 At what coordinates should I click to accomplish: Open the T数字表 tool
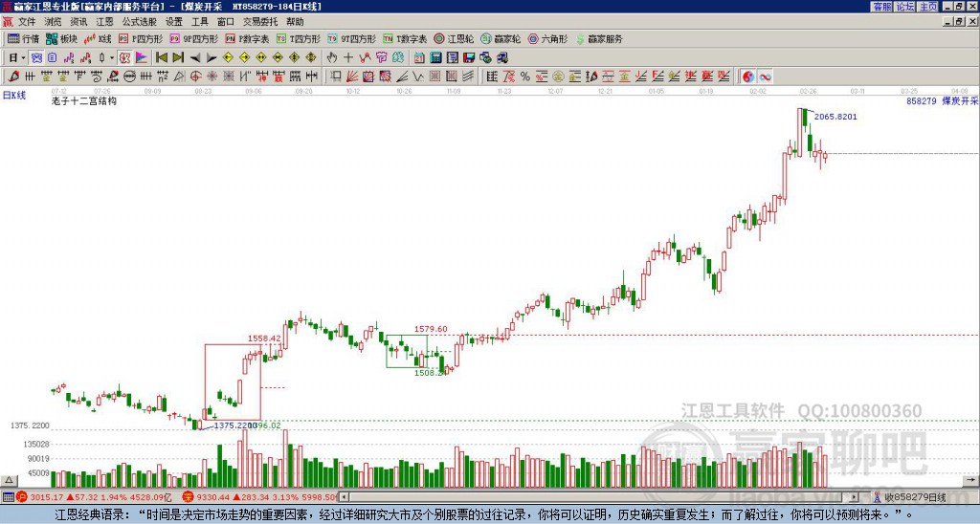tap(405, 38)
